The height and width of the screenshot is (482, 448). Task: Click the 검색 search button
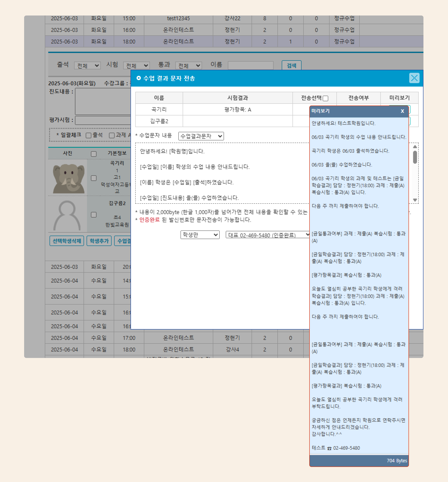point(291,65)
